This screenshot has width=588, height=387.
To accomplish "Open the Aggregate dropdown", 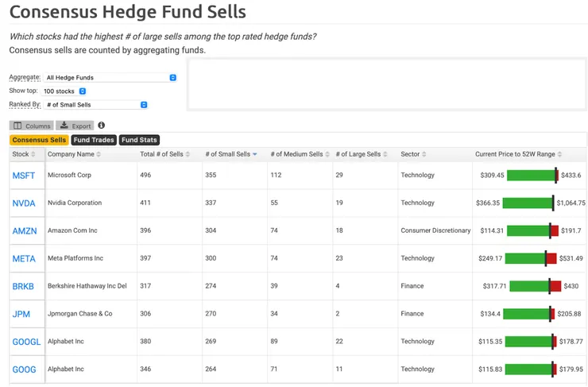I will click(x=111, y=78).
